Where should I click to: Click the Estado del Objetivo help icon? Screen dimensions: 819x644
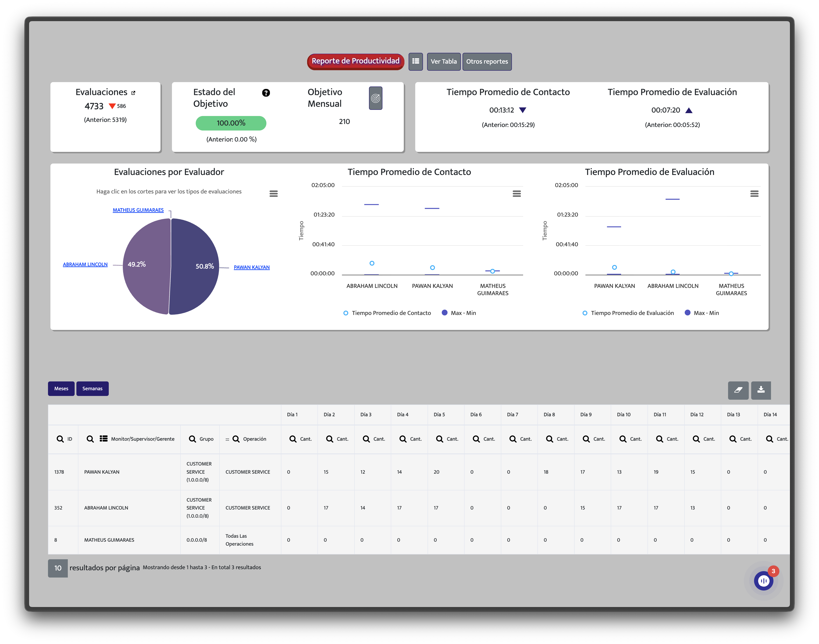pos(266,93)
